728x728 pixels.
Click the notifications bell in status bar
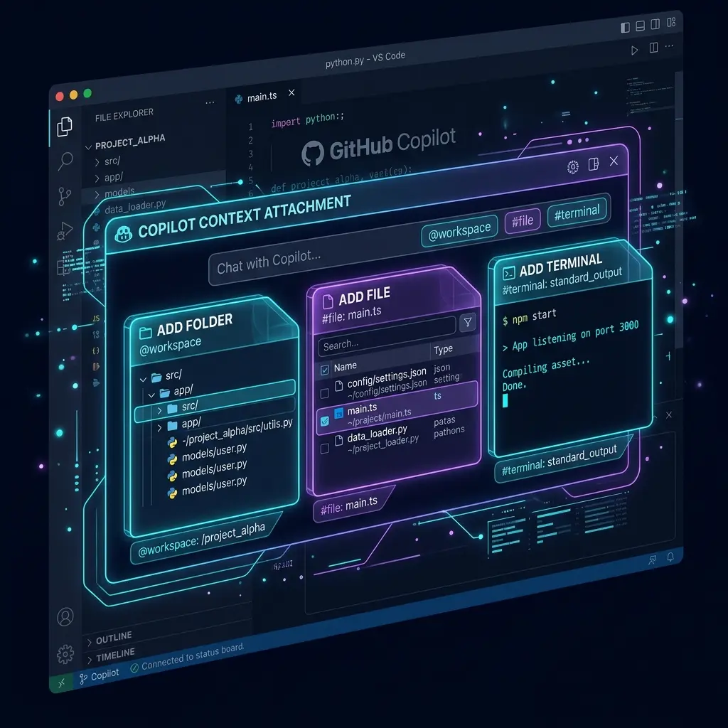click(x=670, y=557)
